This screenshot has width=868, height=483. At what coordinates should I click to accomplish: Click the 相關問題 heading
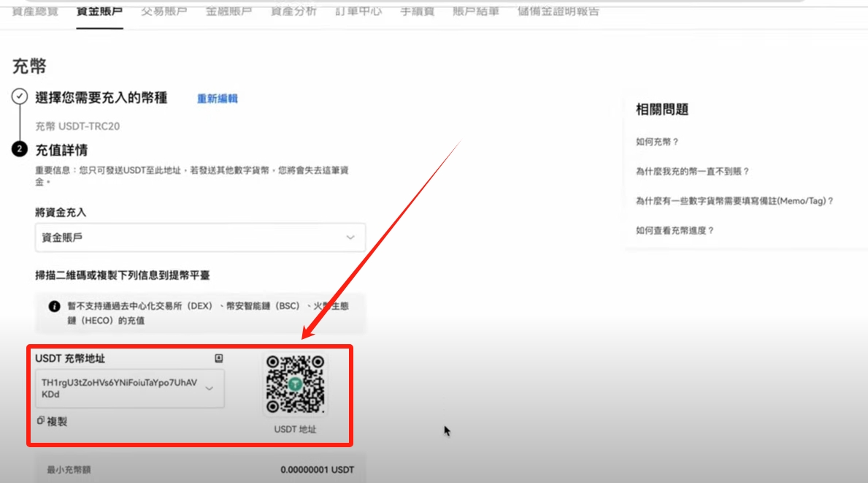(662, 110)
